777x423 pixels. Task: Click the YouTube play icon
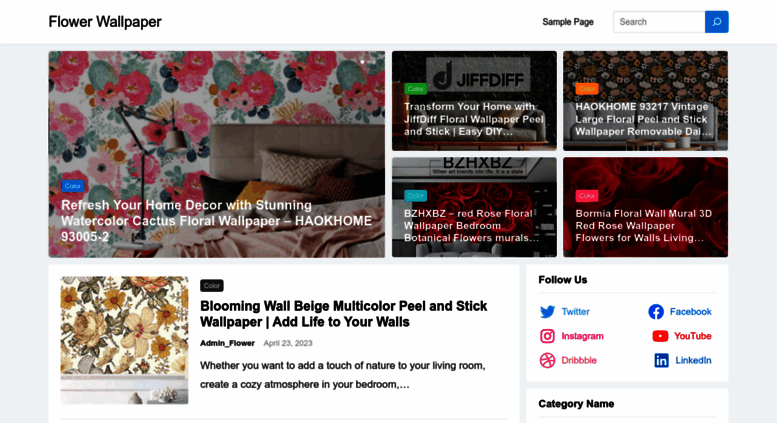click(660, 336)
